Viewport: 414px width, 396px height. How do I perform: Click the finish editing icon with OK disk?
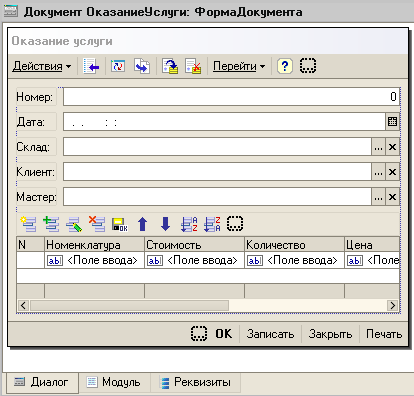[x=120, y=224]
